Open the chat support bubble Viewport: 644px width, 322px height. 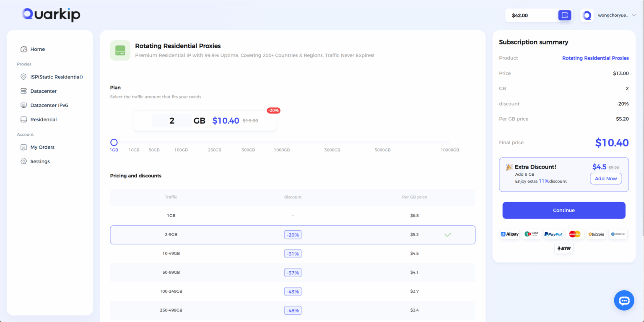(x=624, y=300)
